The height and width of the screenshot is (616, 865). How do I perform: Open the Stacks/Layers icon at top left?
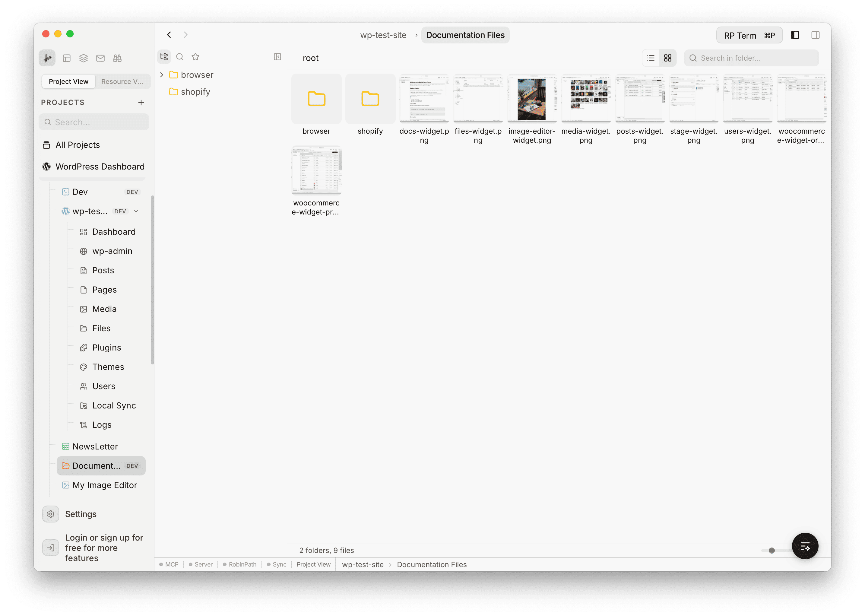pos(84,58)
